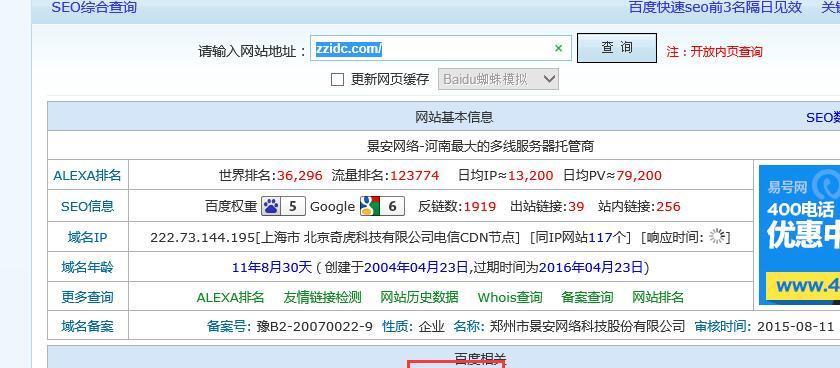The height and width of the screenshot is (368, 840).
Task: Open the SEO综合查询 header link
Action: pyautogui.click(x=94, y=7)
